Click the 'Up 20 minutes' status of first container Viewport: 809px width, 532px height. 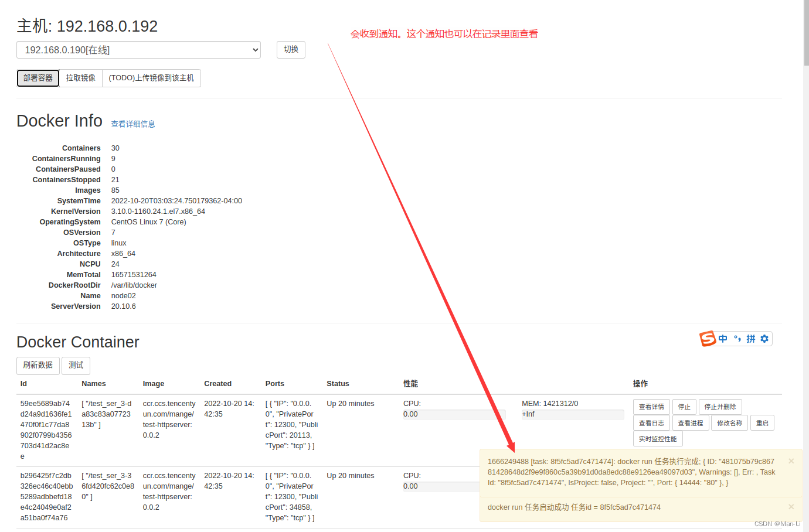[351, 404]
